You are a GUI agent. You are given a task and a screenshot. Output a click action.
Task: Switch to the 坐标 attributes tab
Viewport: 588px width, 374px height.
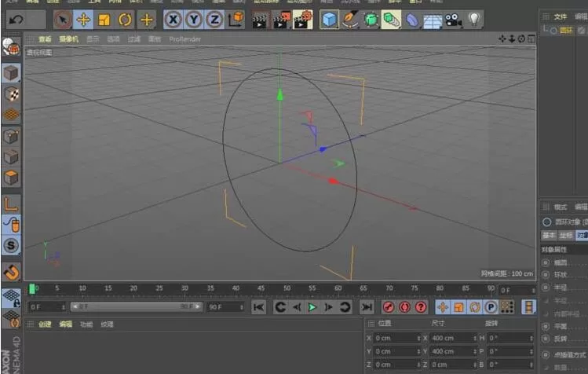tap(565, 236)
